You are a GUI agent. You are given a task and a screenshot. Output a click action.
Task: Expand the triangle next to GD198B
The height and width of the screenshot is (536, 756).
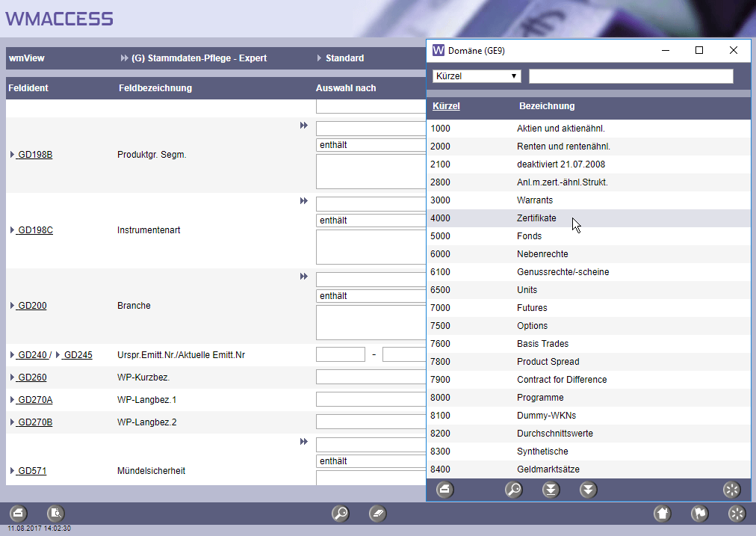click(12, 155)
